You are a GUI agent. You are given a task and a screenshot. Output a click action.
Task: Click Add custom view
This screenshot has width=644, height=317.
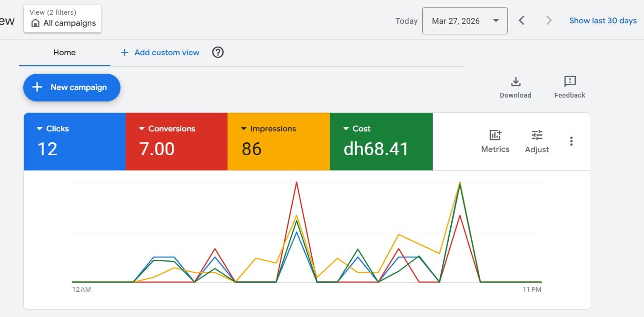pyautogui.click(x=160, y=52)
